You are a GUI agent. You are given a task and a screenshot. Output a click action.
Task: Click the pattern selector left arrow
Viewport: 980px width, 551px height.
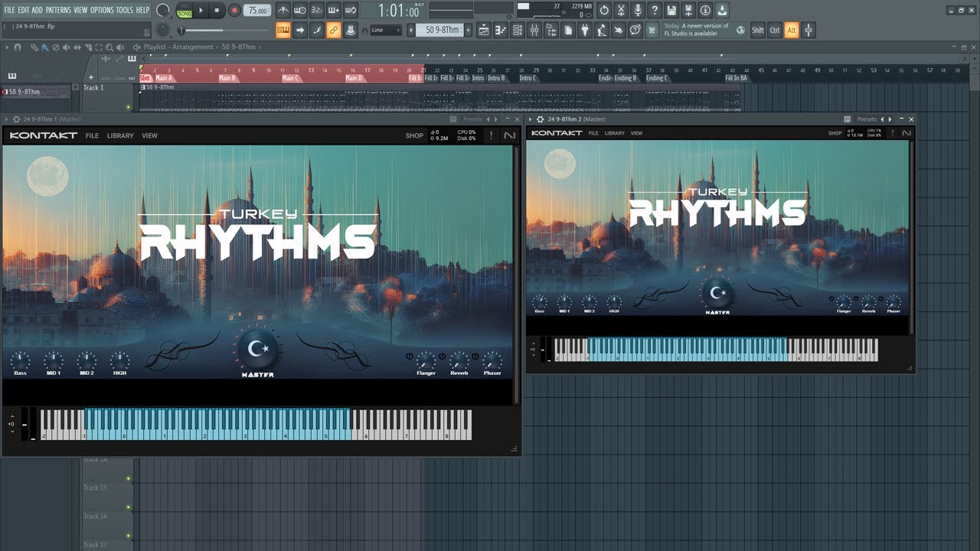411,30
